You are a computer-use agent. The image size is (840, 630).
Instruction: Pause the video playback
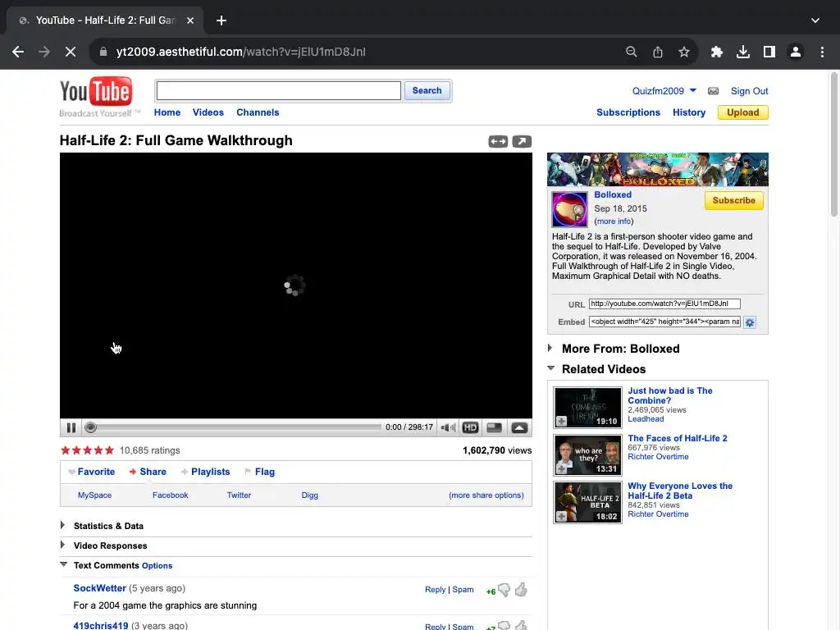(71, 427)
